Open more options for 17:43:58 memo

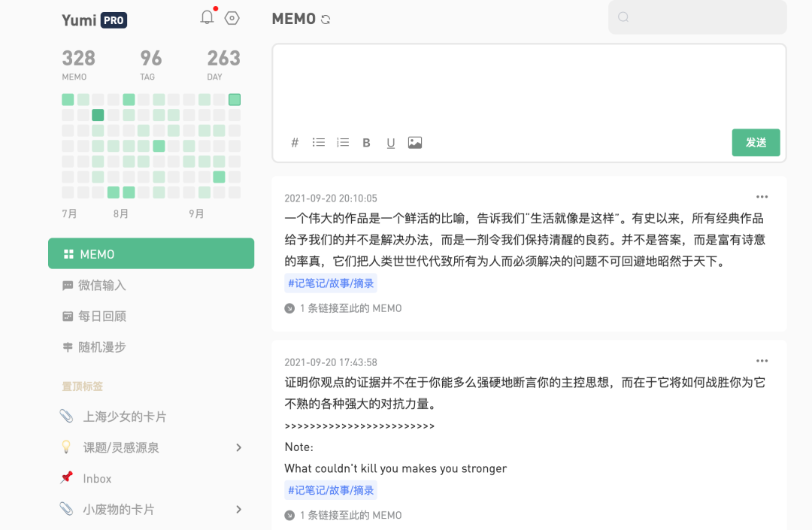point(762,361)
